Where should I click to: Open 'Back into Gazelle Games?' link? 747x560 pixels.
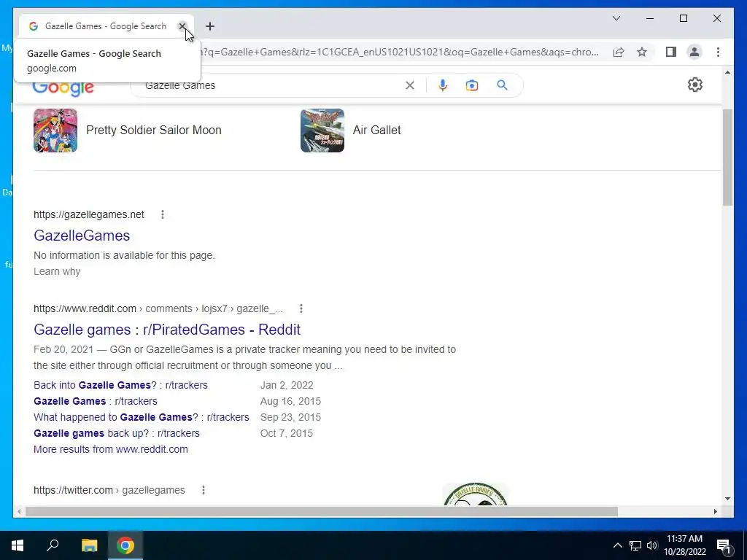[x=120, y=385]
